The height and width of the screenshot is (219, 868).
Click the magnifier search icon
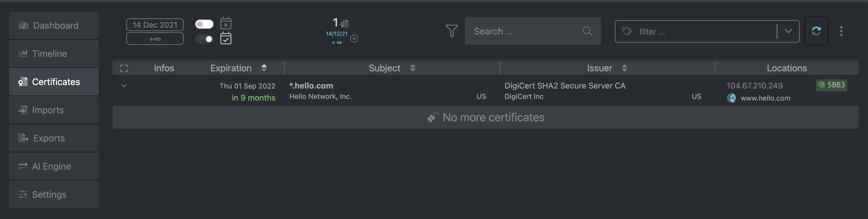click(x=587, y=31)
